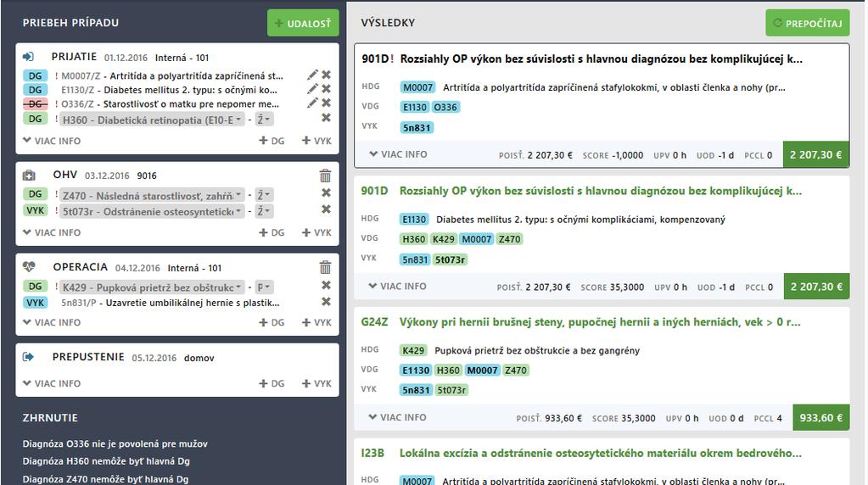
Task: Open the H360 diagnosis dropdown
Action: (x=152, y=120)
